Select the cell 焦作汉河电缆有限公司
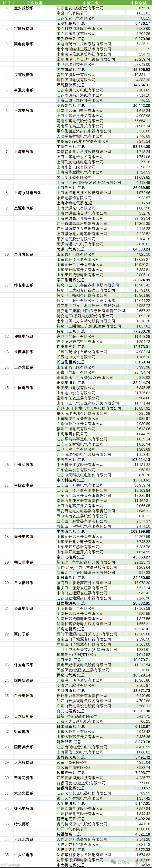This screenshot has height=868, width=152. point(76,80)
